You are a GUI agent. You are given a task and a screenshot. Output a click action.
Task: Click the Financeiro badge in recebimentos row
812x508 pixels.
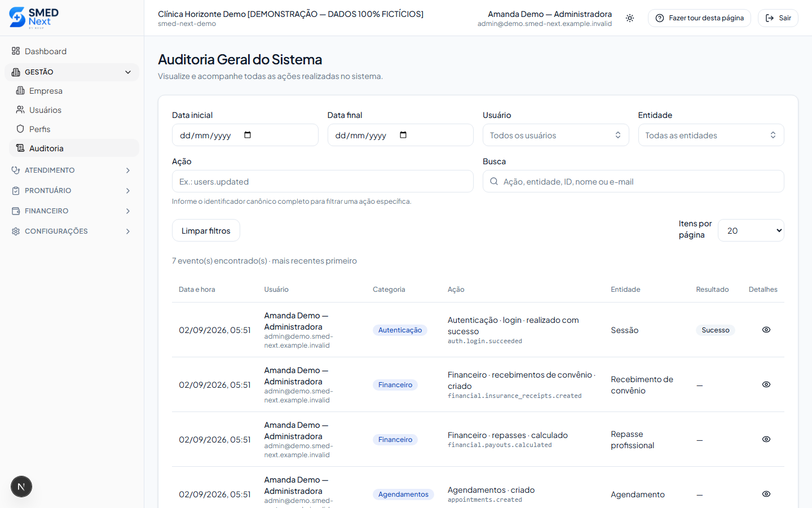pyautogui.click(x=395, y=385)
